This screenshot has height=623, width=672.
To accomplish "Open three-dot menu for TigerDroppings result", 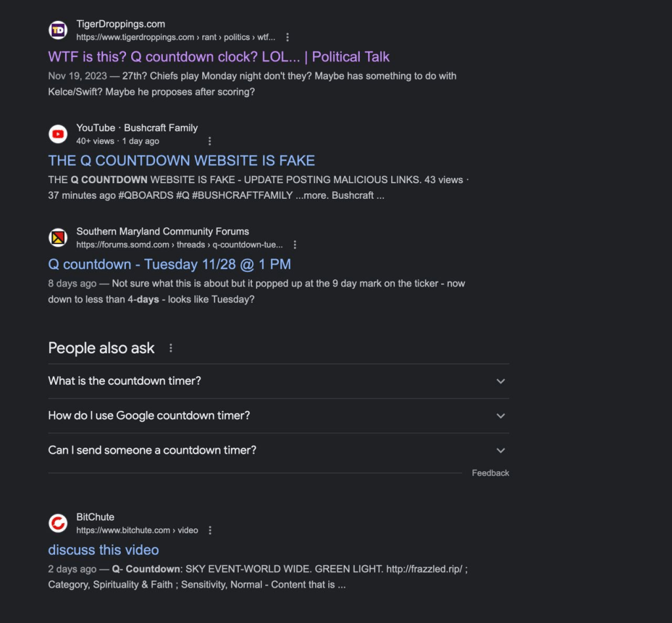I will point(287,37).
